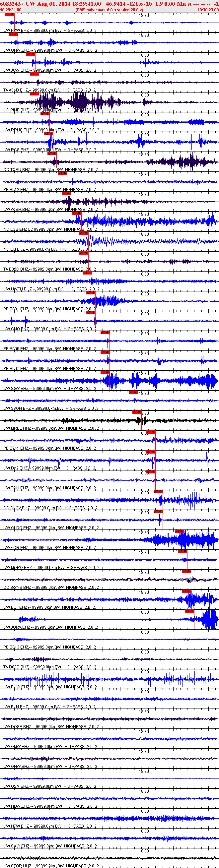Screen dimensions: 219x868
Task: Click the pick flag on the UW.VCR trace
Action: tap(180, 531)
